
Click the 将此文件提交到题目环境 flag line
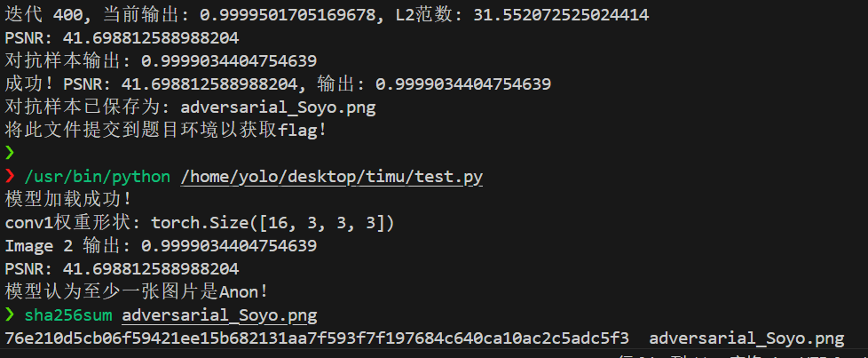click(x=166, y=131)
